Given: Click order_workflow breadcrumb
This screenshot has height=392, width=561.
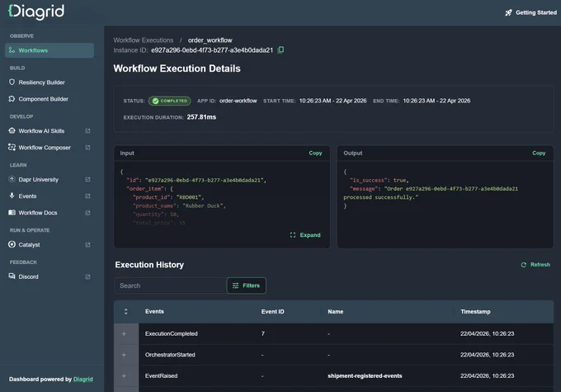Looking at the screenshot, I should point(210,40).
